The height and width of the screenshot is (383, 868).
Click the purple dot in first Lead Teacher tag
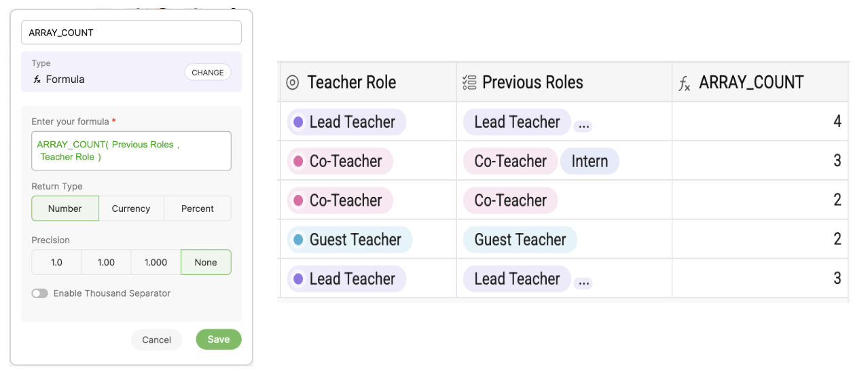pos(298,122)
